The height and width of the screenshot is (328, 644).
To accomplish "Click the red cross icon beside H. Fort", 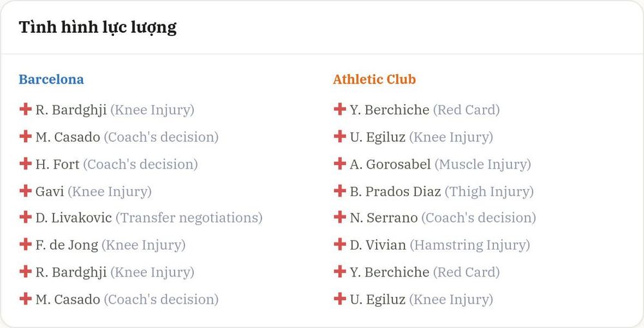I will tap(26, 163).
